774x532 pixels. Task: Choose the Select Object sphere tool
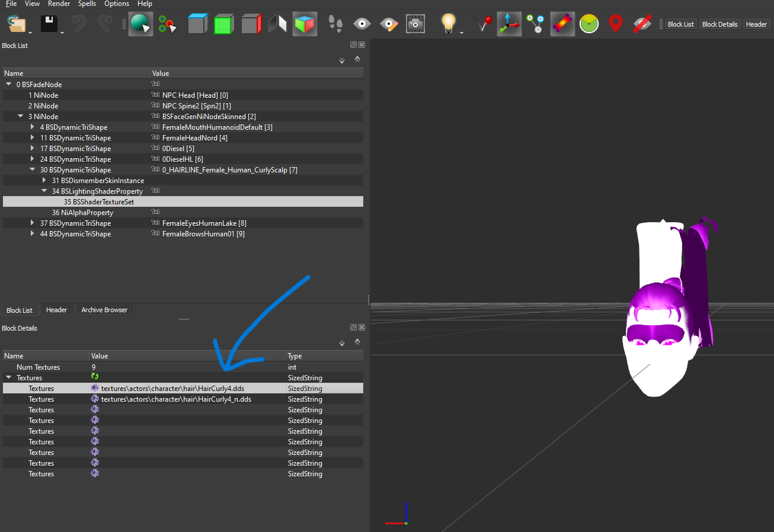pyautogui.click(x=141, y=24)
